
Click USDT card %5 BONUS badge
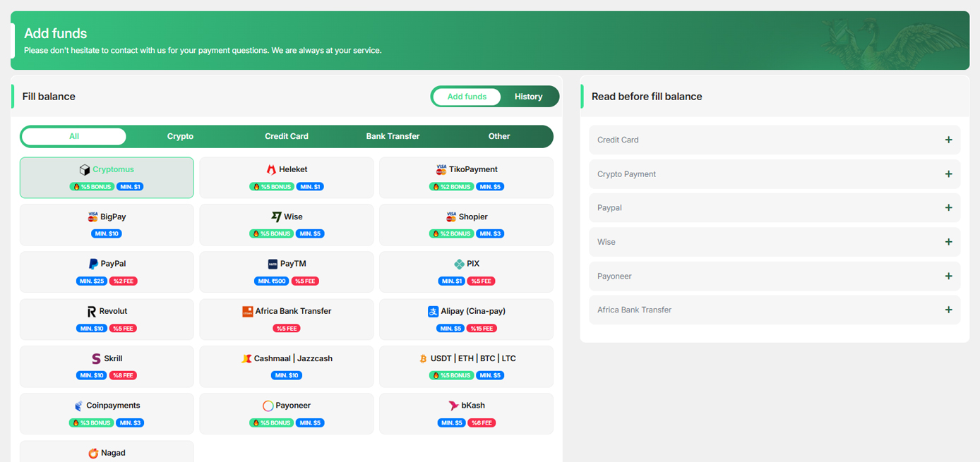(x=451, y=375)
